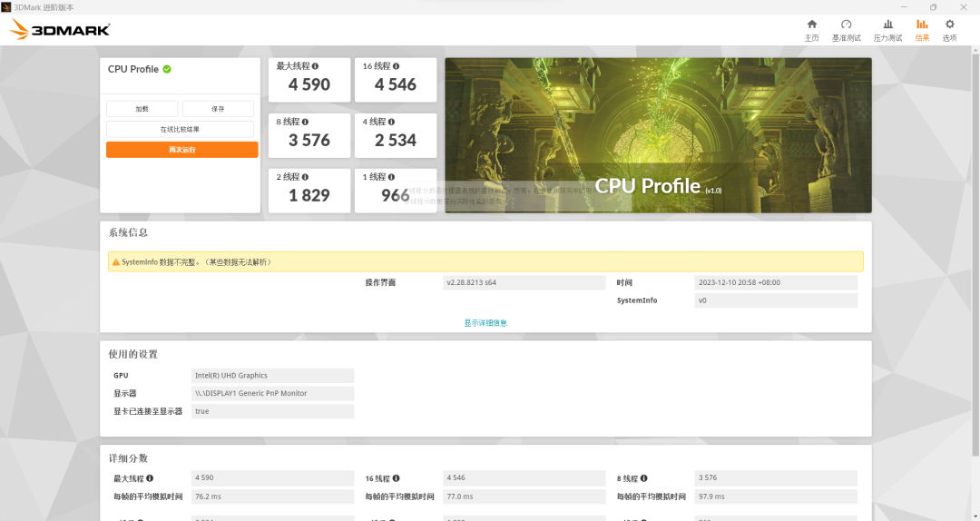This screenshot has width=980, height=521.
Task: Click the 系统信息 section heading
Action: click(x=128, y=232)
